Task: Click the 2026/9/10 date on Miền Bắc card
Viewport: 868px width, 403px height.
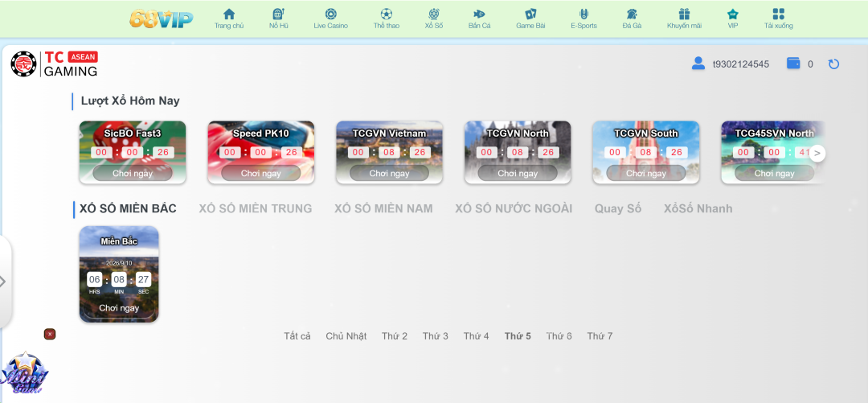Action: (119, 263)
